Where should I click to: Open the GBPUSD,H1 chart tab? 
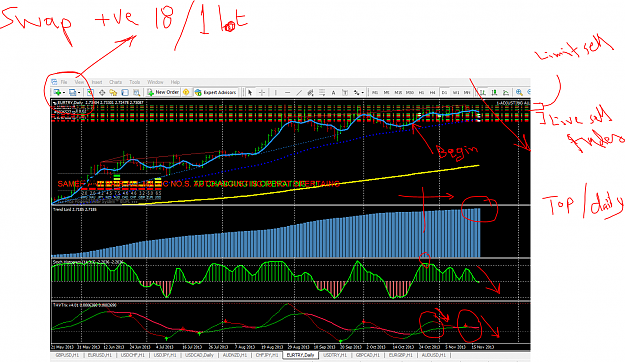(x=67, y=355)
